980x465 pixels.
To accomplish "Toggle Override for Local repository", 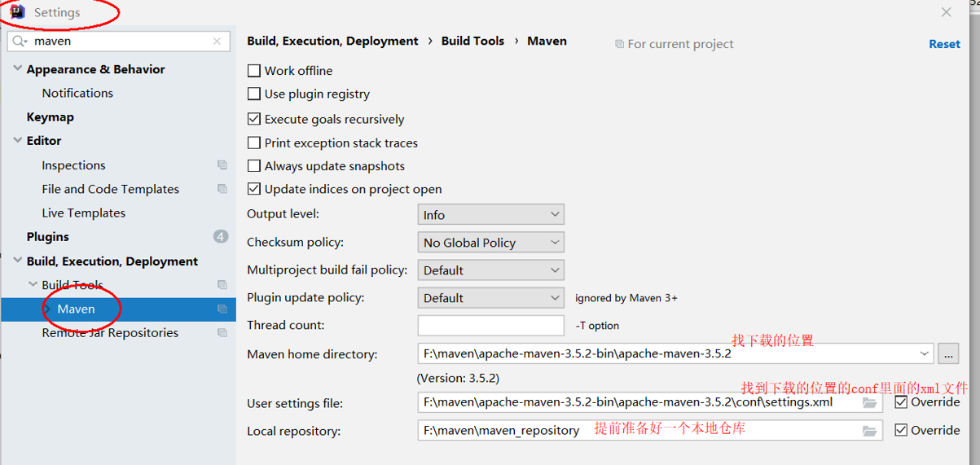I will 901,430.
